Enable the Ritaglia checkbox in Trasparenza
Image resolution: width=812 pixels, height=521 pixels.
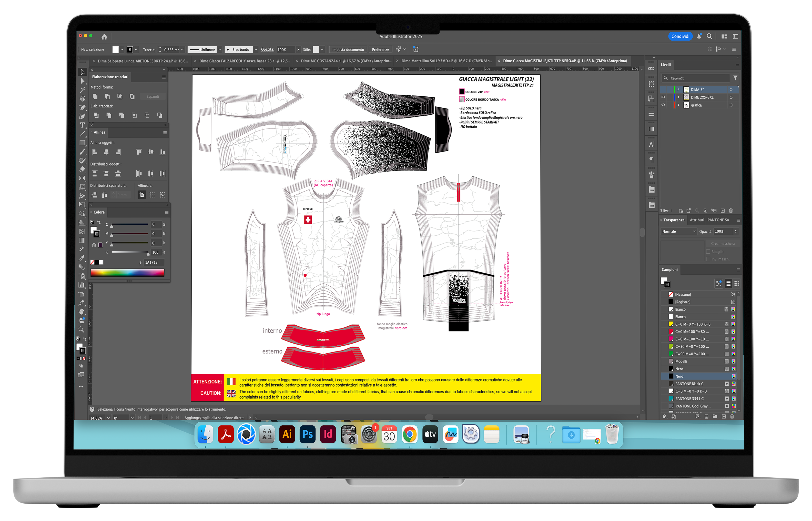tap(708, 251)
